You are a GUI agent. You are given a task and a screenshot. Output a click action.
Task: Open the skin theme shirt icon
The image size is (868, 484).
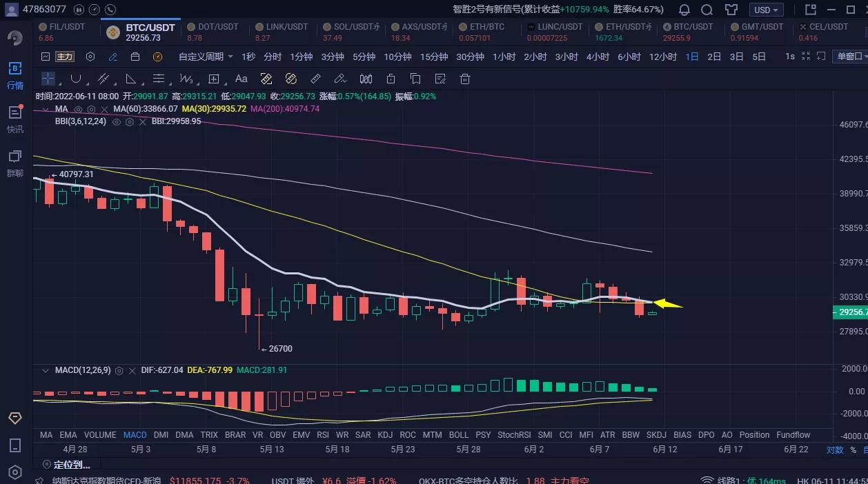[731, 10]
